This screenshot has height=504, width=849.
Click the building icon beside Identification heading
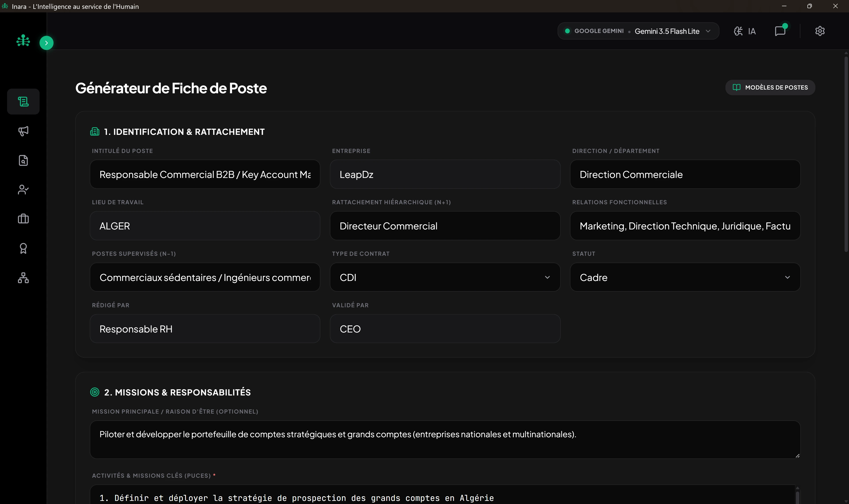click(95, 132)
